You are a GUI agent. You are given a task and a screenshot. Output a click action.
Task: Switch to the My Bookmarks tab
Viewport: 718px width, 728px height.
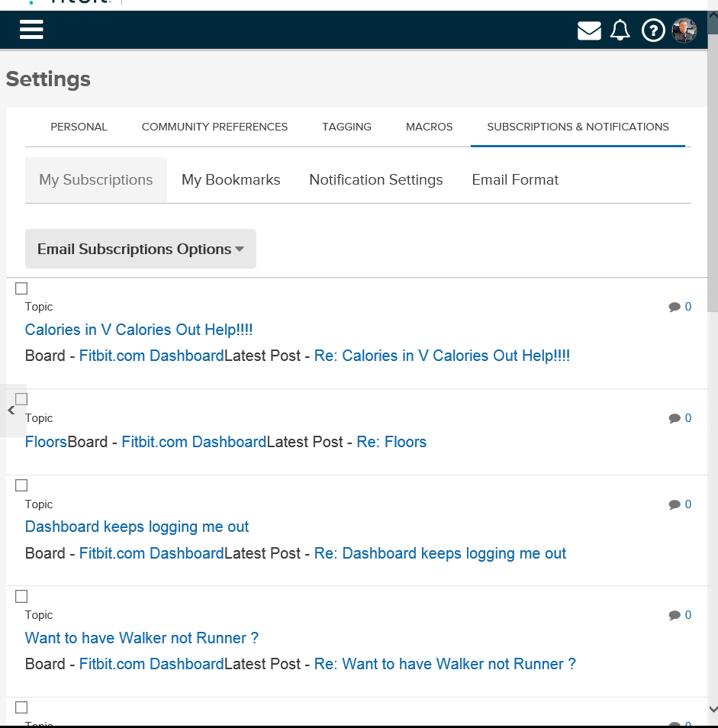pyautogui.click(x=230, y=180)
